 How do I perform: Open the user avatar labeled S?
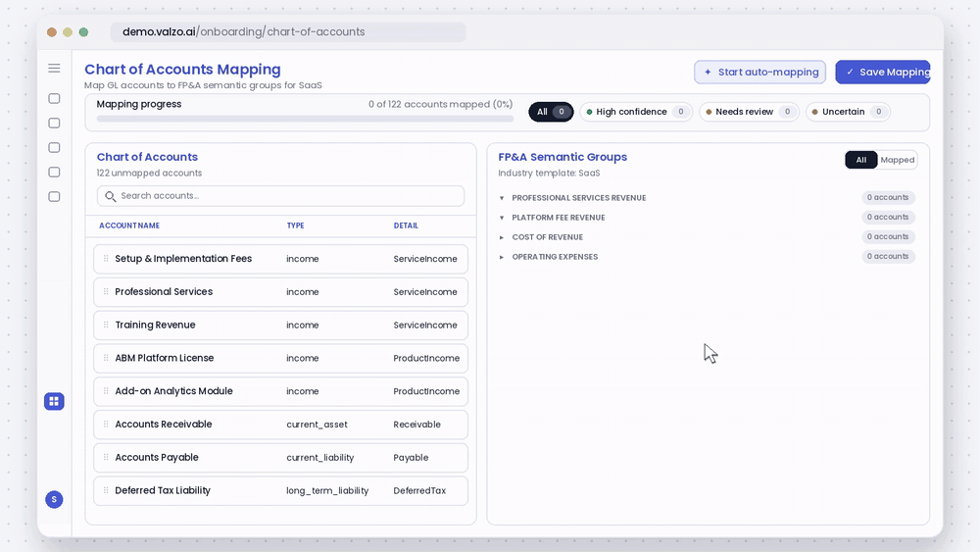pos(54,499)
